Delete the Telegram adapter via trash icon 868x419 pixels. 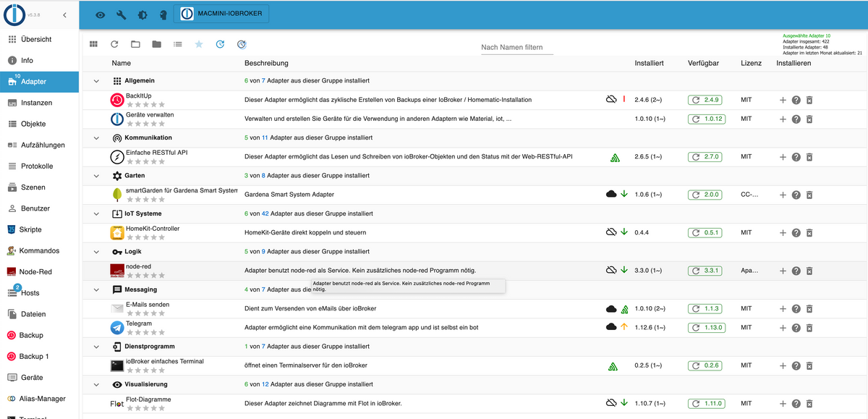809,327
